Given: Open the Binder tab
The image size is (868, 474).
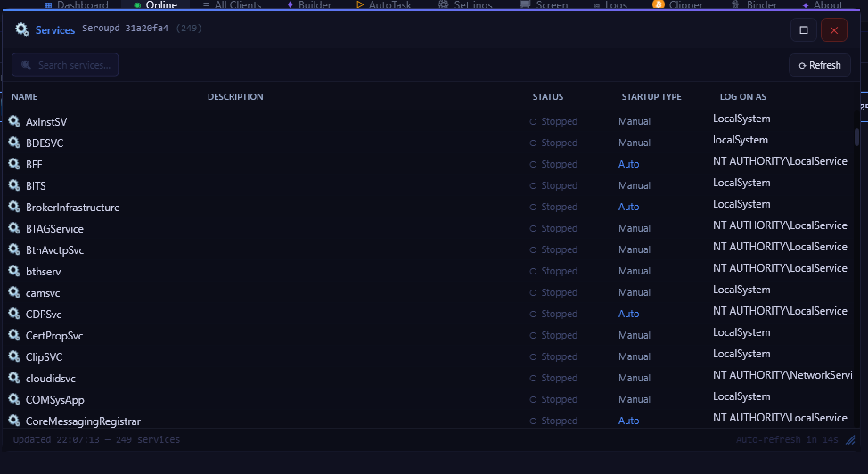Looking at the screenshot, I should pos(754,5).
